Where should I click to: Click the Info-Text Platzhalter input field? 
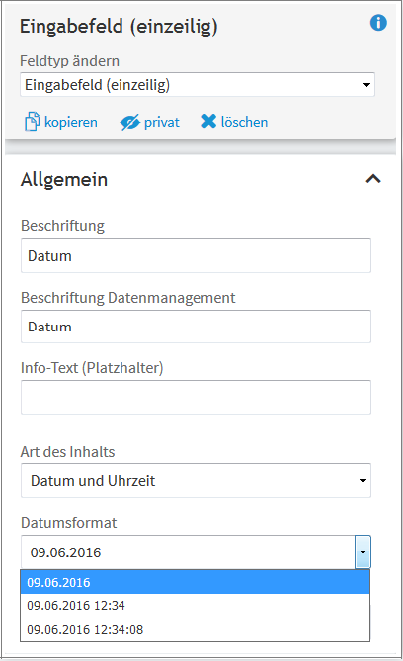click(196, 398)
